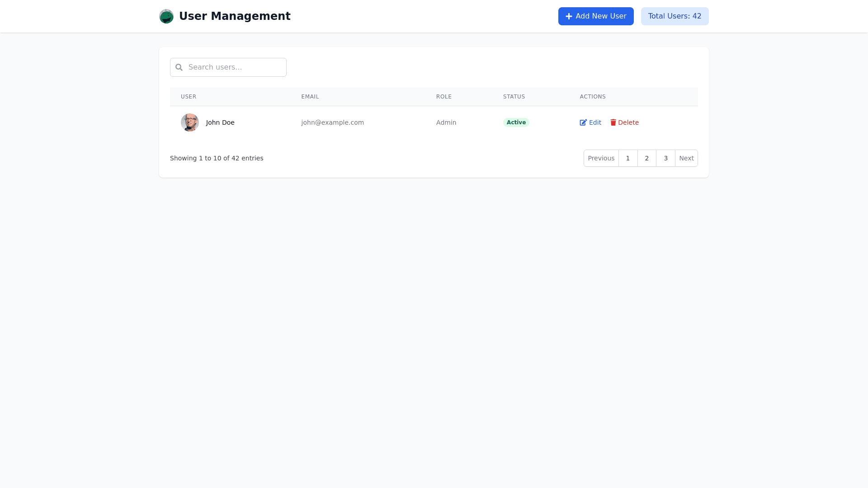
Task: Click the Edit link in Actions column
Action: coord(595,122)
